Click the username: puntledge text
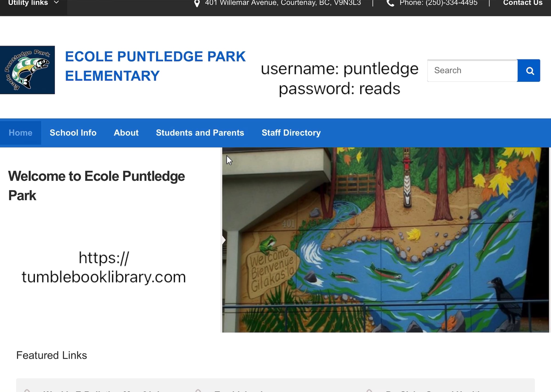The width and height of the screenshot is (551, 392). (340, 69)
